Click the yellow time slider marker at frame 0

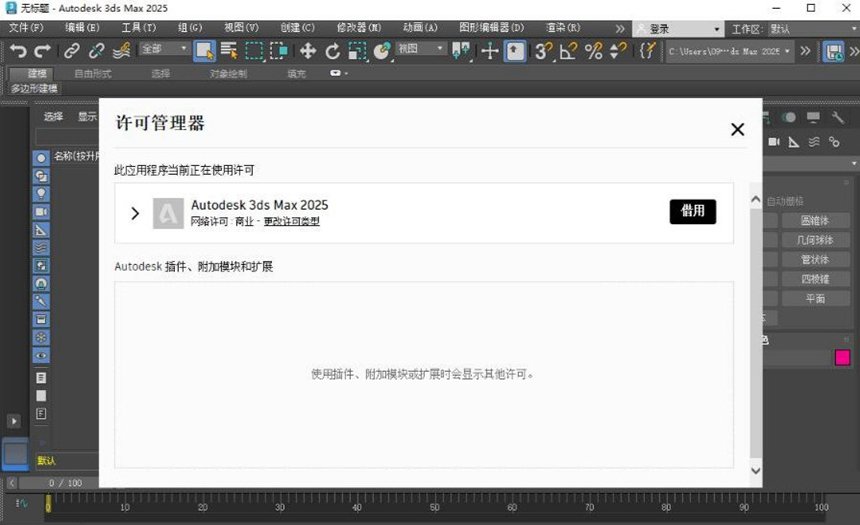[x=48, y=504]
